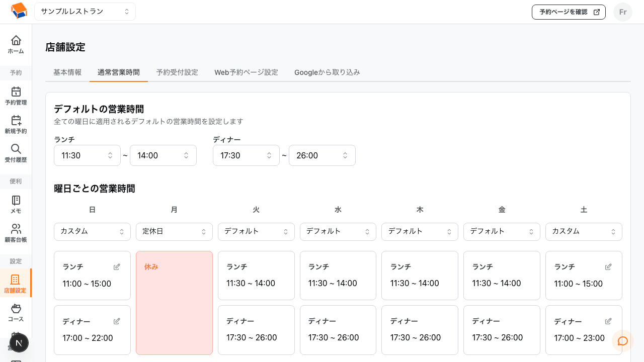Open the 予約管理 calendar icon

16,93
